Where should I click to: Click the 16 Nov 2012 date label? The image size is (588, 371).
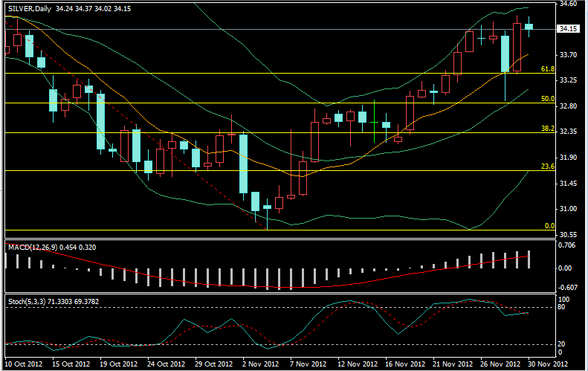pos(405,364)
